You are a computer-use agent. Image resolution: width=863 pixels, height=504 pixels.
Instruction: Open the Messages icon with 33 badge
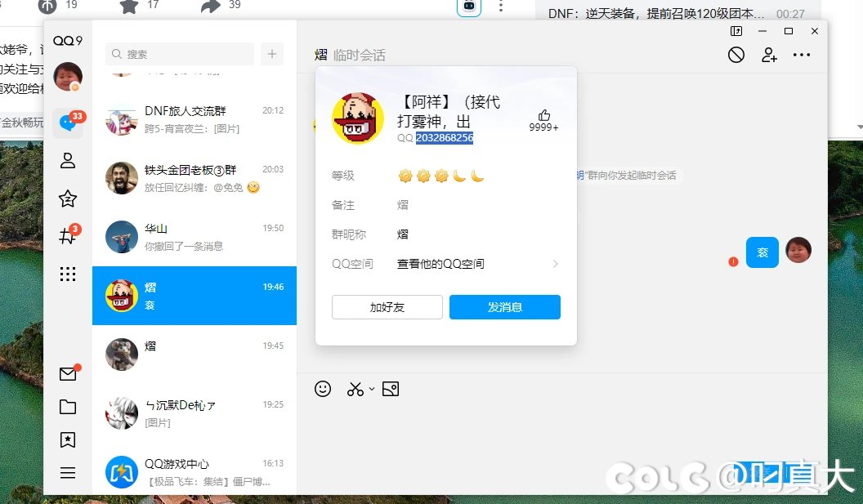(67, 124)
